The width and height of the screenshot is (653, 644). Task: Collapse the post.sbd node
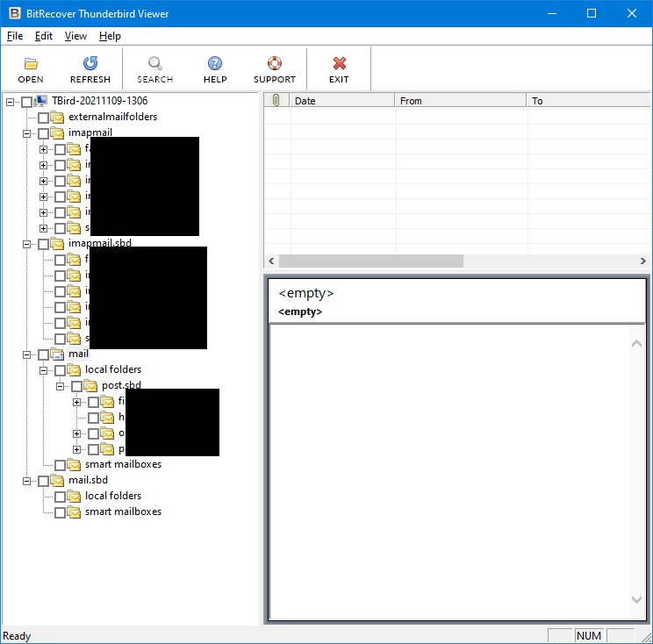coord(60,387)
